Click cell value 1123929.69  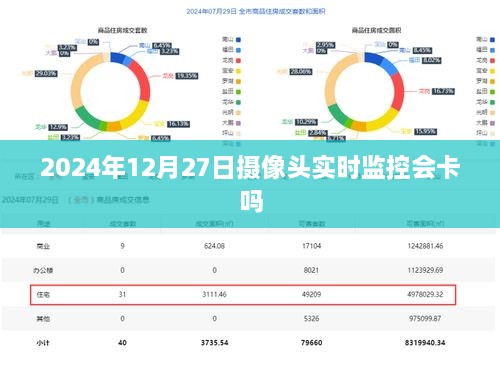[425, 270]
